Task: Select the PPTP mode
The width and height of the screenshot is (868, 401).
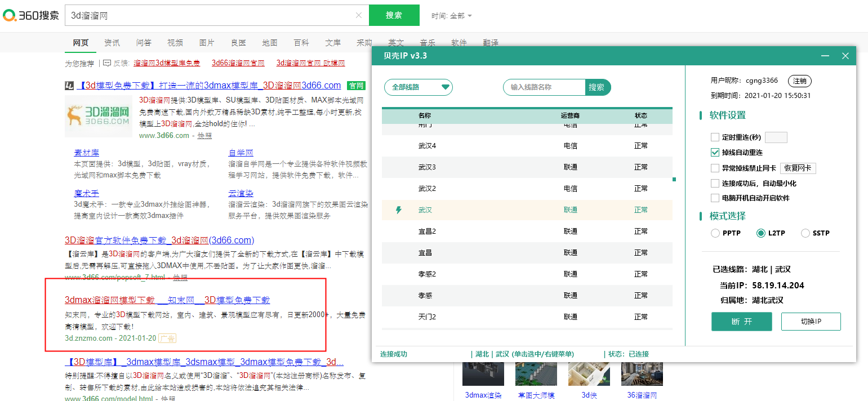Action: pos(715,233)
